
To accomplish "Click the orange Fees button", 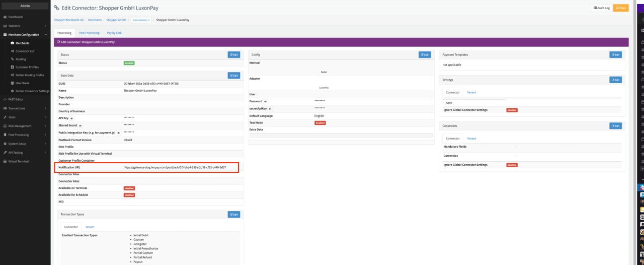I will pos(620,8).
